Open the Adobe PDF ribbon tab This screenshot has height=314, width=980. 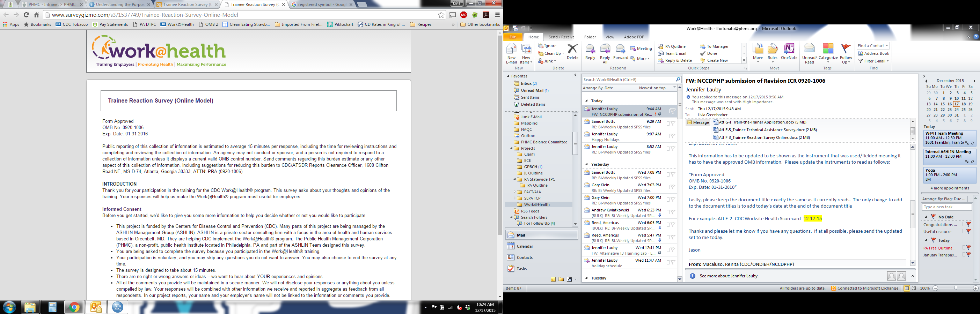click(x=634, y=37)
